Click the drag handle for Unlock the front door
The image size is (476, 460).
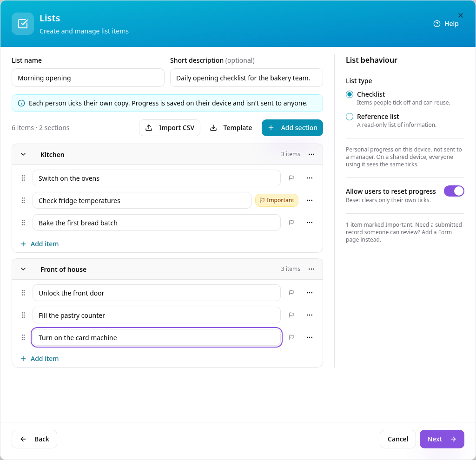pyautogui.click(x=23, y=293)
